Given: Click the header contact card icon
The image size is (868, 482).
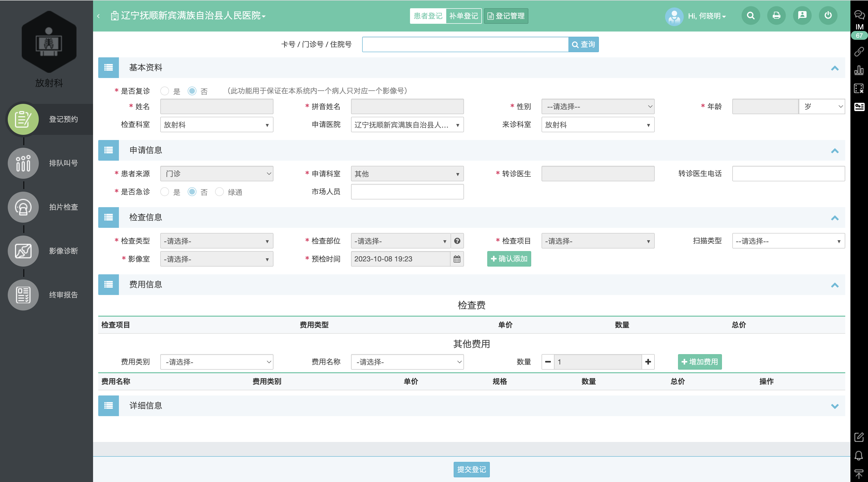Looking at the screenshot, I should point(802,15).
